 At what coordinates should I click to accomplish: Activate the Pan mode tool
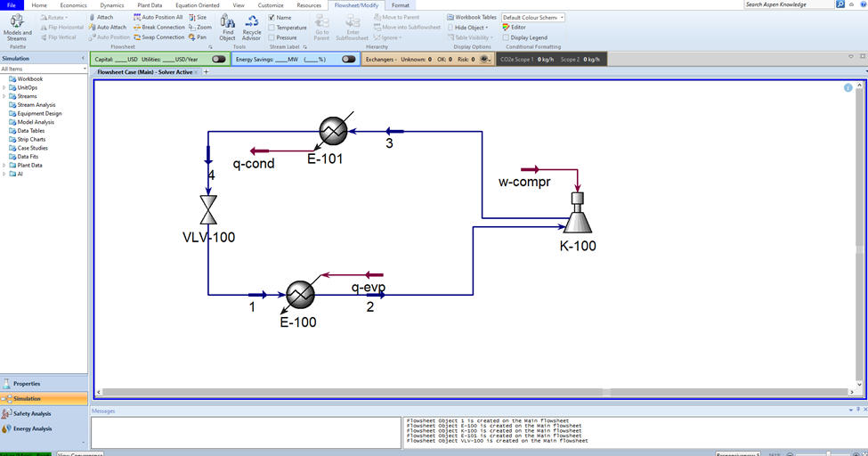[198, 37]
